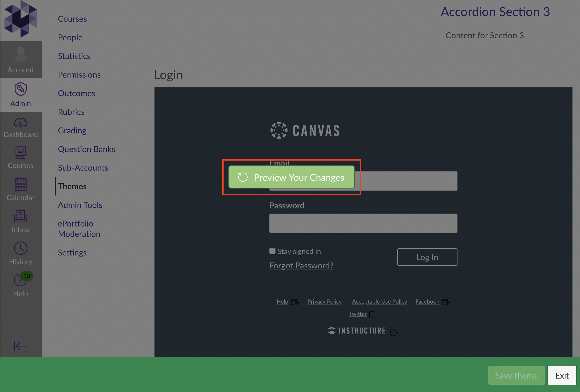
Task: Click the Canvas logo on the login preview
Action: click(305, 130)
